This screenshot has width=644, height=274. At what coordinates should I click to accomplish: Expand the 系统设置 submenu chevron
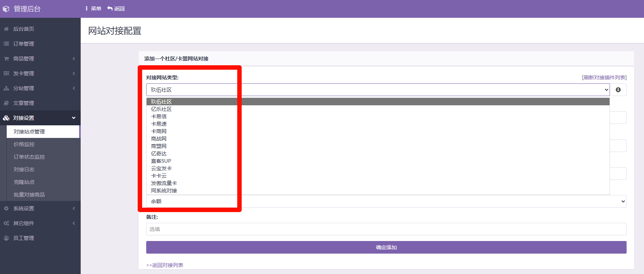pos(74,208)
